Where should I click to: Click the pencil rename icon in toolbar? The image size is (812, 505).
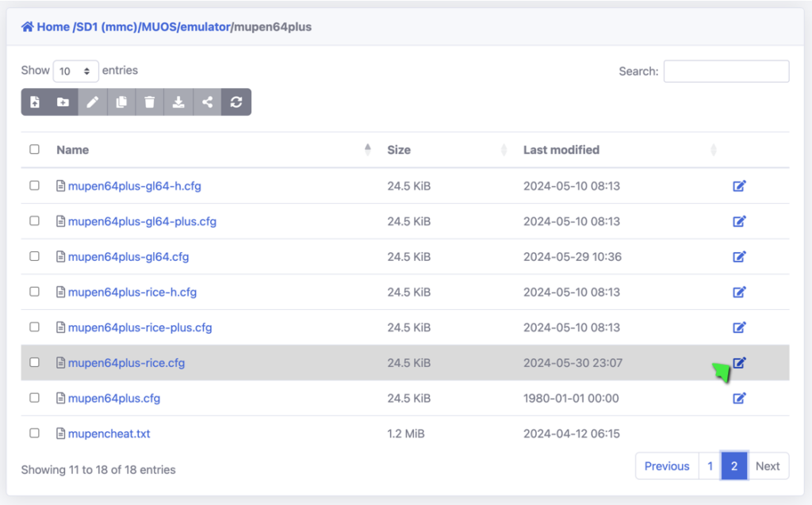click(92, 102)
